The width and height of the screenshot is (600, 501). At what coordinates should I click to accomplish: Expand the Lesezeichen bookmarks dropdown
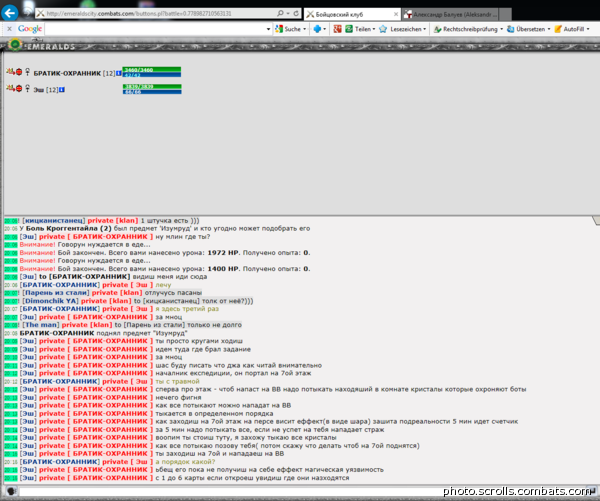(x=425, y=29)
